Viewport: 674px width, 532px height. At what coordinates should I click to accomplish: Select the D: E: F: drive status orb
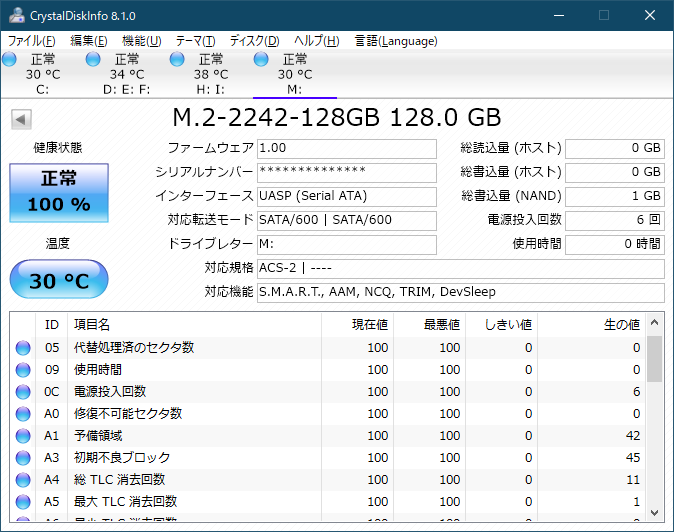coord(93,59)
